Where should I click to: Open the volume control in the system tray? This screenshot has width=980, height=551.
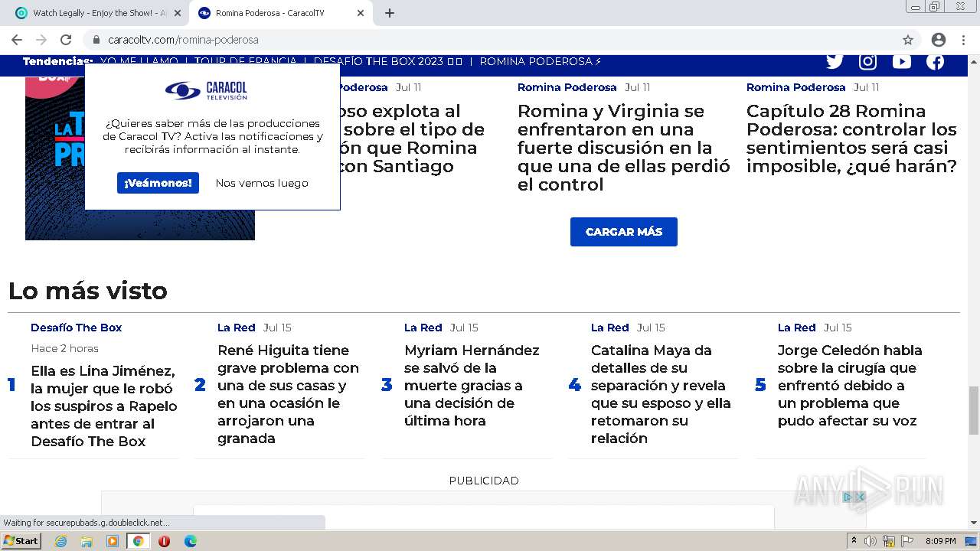871,541
